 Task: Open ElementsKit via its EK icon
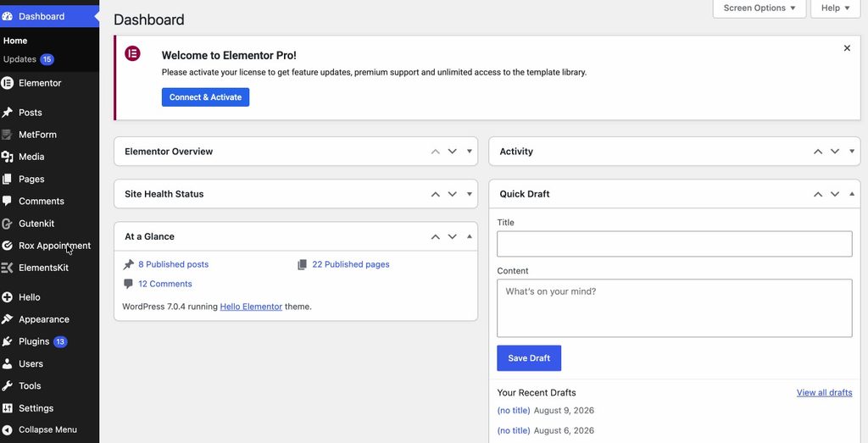point(7,268)
